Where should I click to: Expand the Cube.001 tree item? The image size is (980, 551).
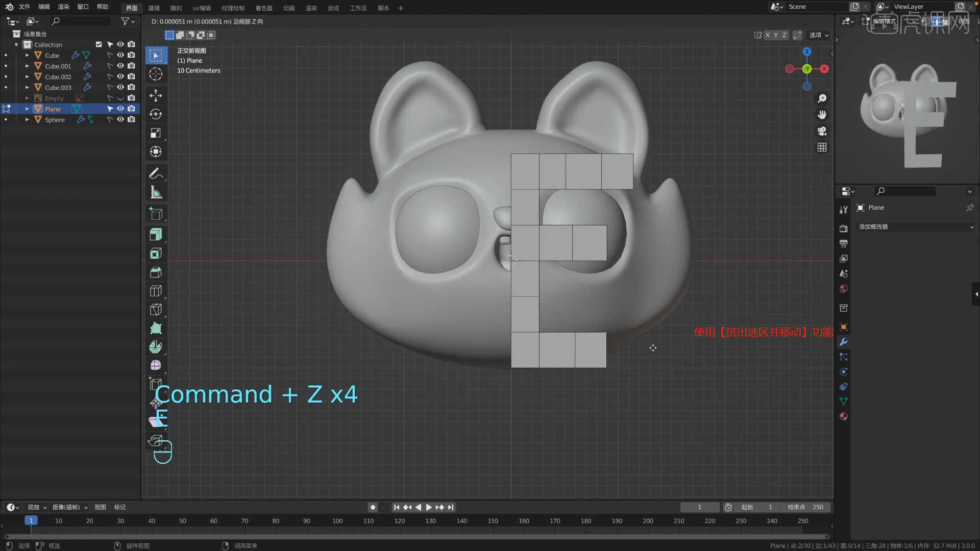tap(27, 66)
